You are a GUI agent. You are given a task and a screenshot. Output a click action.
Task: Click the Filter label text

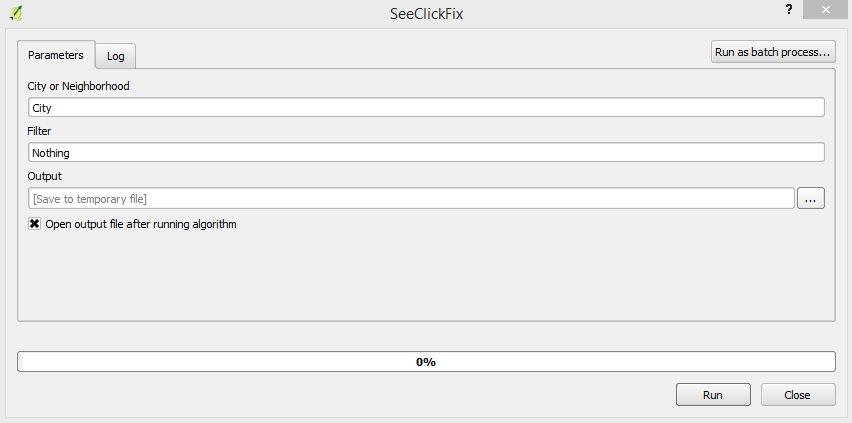pyautogui.click(x=39, y=131)
